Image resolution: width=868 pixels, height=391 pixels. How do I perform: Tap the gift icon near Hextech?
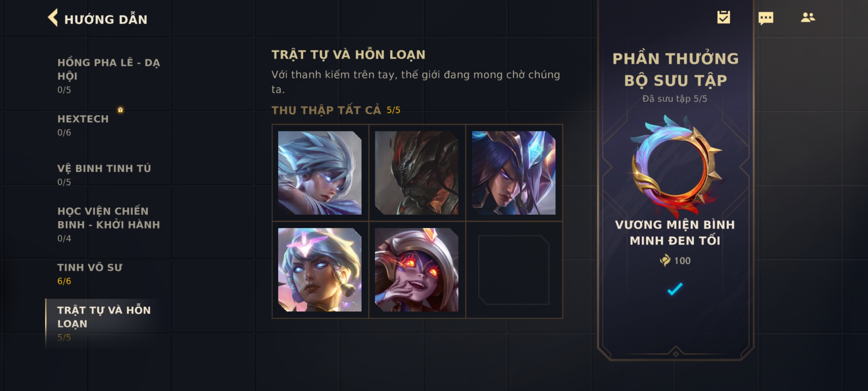tap(120, 110)
